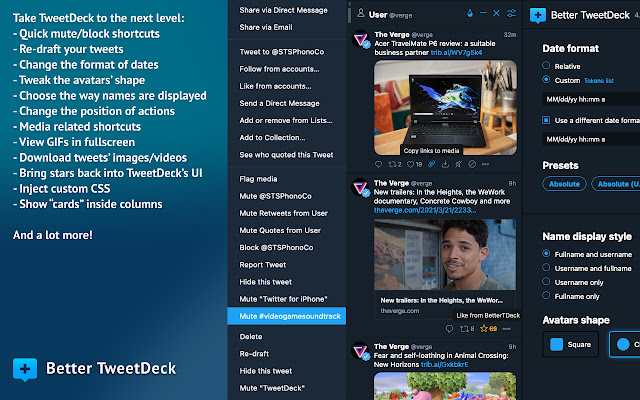
Task: Click the minus collapse icon in the User column header
Action: coord(483,13)
